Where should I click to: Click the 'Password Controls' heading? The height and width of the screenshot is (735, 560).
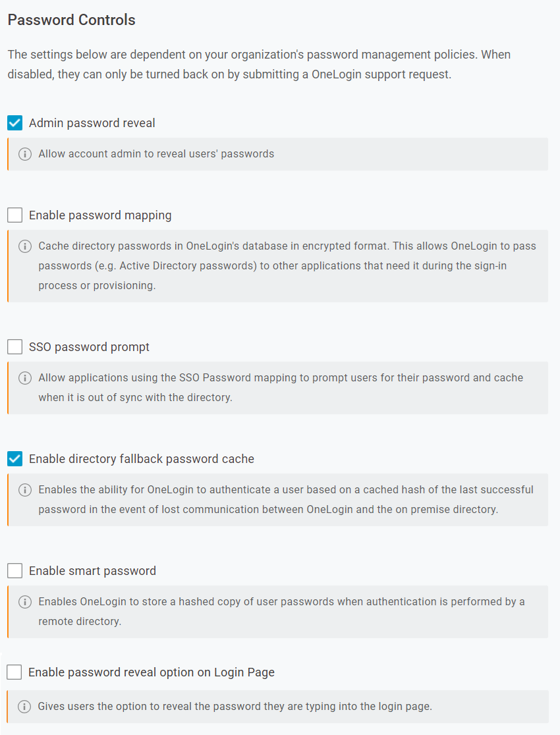point(71,20)
